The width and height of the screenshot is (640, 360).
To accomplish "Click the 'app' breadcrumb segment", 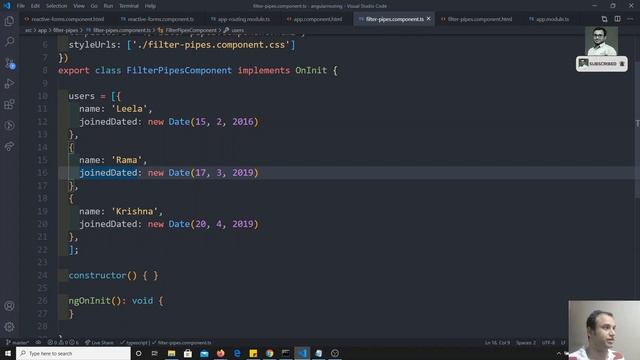I will click(42, 30).
